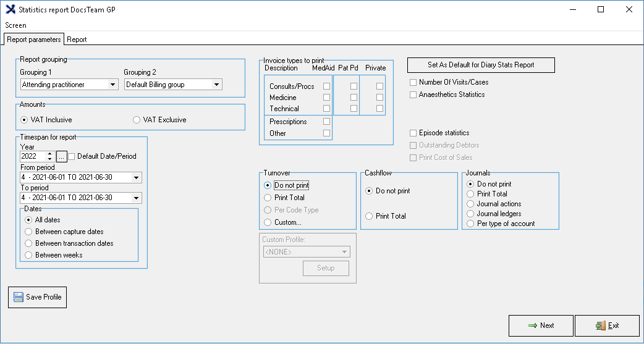This screenshot has height=344, width=644.
Task: Expand the From period dropdown
Action: pyautogui.click(x=135, y=178)
